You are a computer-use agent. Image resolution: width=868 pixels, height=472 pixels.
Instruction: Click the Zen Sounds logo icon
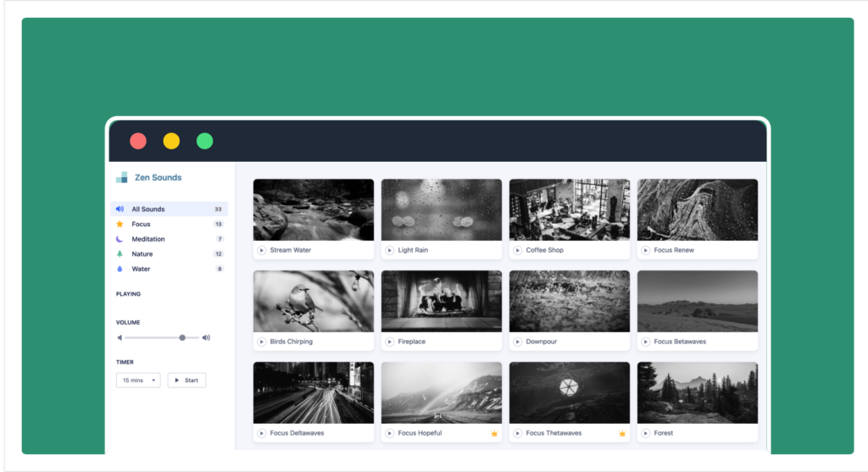(x=122, y=177)
